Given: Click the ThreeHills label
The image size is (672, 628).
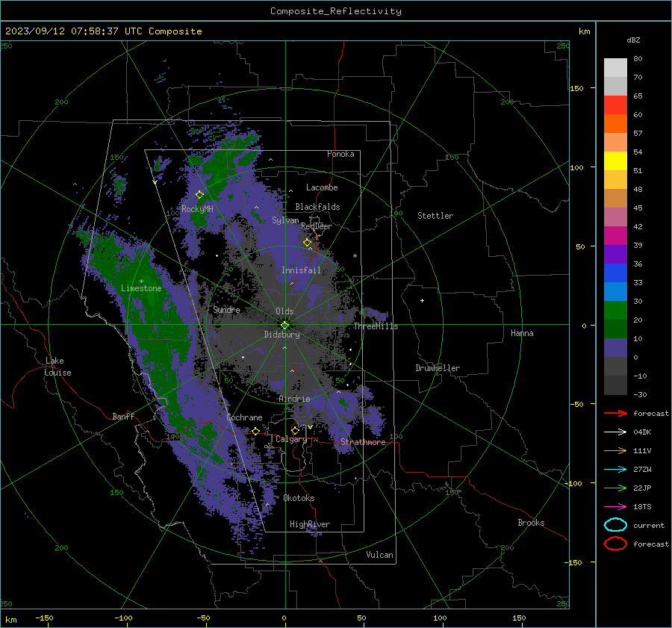Looking at the screenshot, I should point(376,326).
